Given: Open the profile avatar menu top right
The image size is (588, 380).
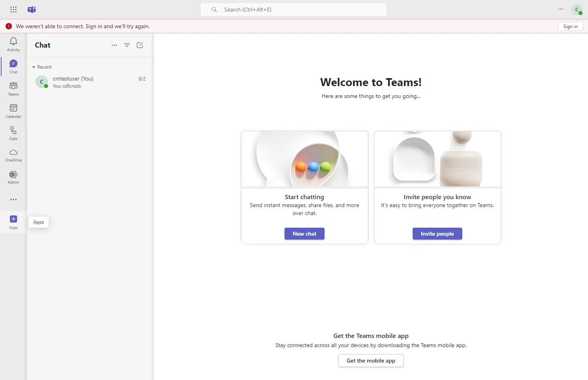Looking at the screenshot, I should point(577,10).
